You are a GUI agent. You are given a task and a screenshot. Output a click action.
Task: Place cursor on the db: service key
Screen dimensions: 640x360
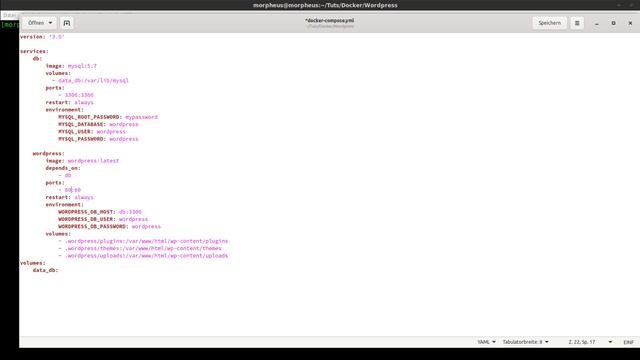38,59
